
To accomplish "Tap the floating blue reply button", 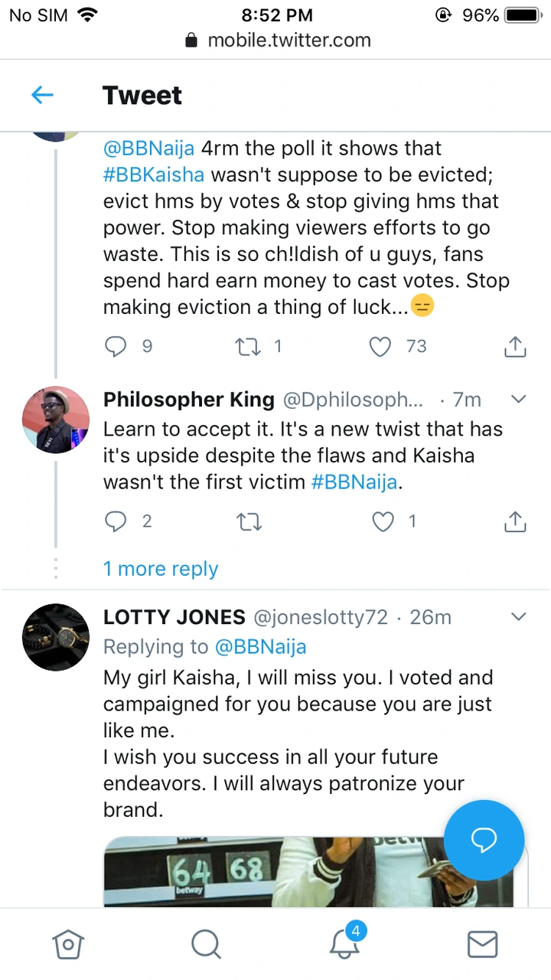I will point(484,841).
